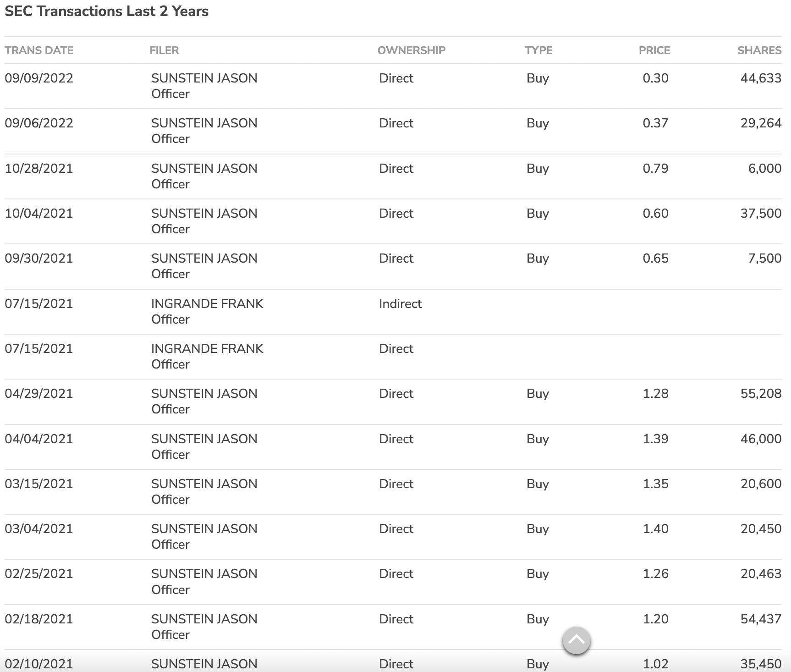Viewport: 791px width, 672px height.
Task: Click SUNSTEIN JASON in the 10/28/2021 row
Action: point(204,169)
